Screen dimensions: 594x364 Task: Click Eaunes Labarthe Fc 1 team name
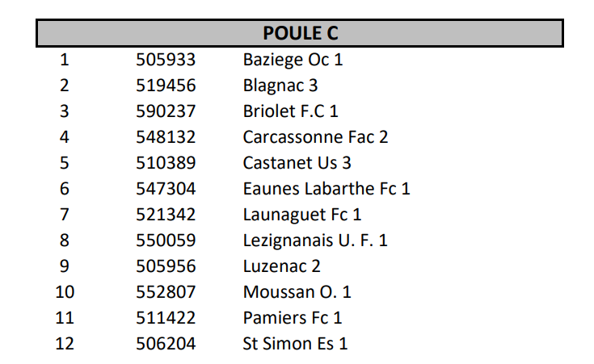pos(326,189)
